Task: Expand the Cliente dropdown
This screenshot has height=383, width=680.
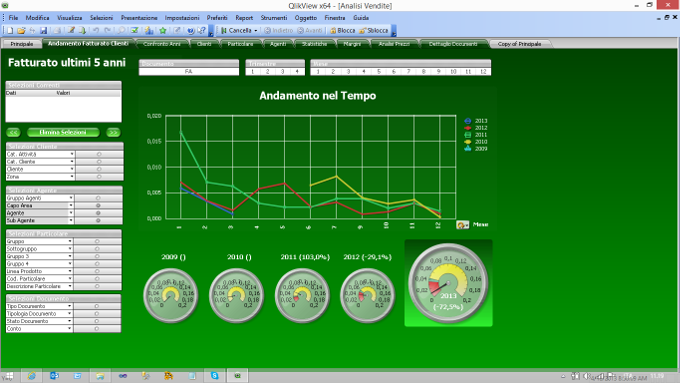Action: (x=72, y=169)
